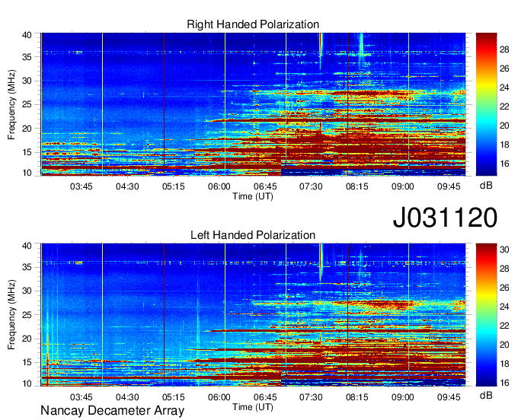518x420 pixels.
Task: Click the "06:00" tick under Right Handed plot
Action: pyautogui.click(x=219, y=186)
